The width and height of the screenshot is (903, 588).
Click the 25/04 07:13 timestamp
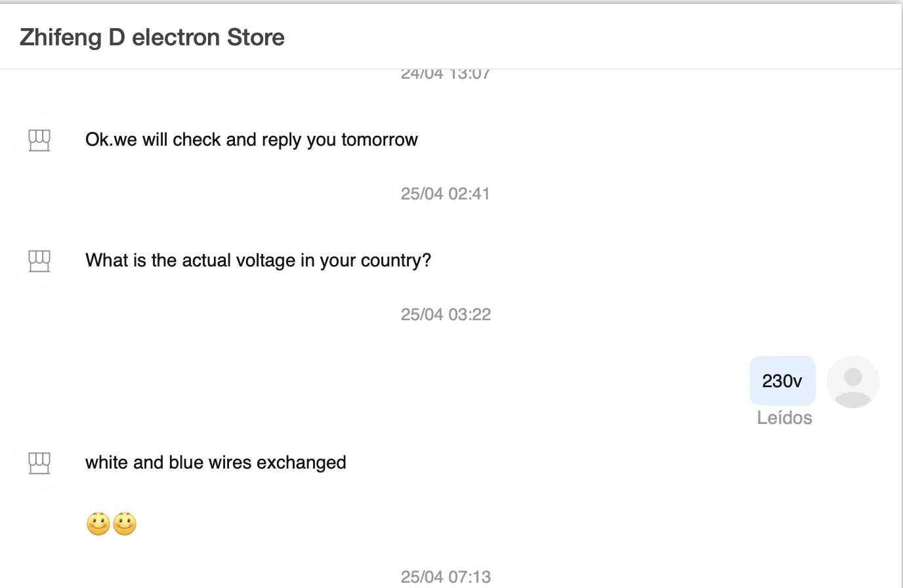446,577
